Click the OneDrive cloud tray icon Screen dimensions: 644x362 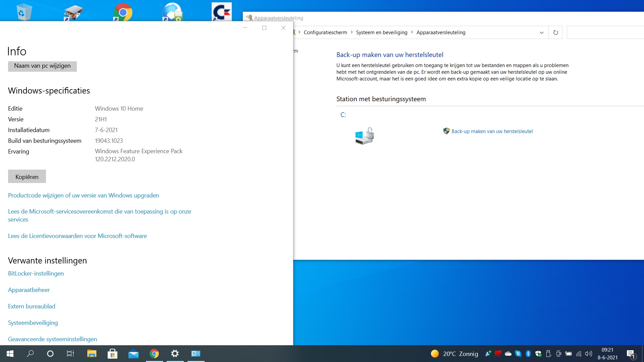tap(508, 354)
